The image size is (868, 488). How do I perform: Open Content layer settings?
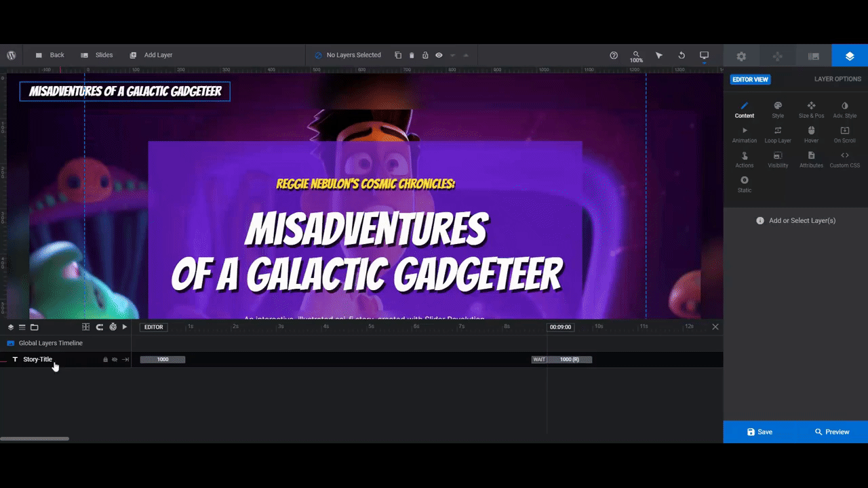(745, 110)
